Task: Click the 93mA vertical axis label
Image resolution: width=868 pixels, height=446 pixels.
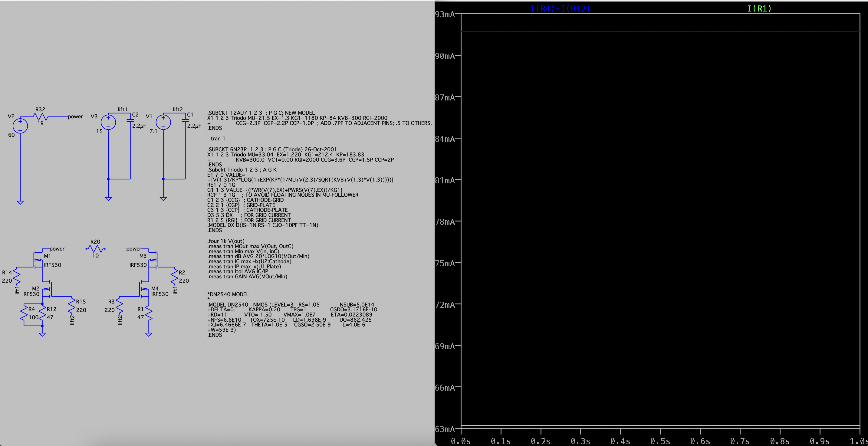Action: pos(445,15)
